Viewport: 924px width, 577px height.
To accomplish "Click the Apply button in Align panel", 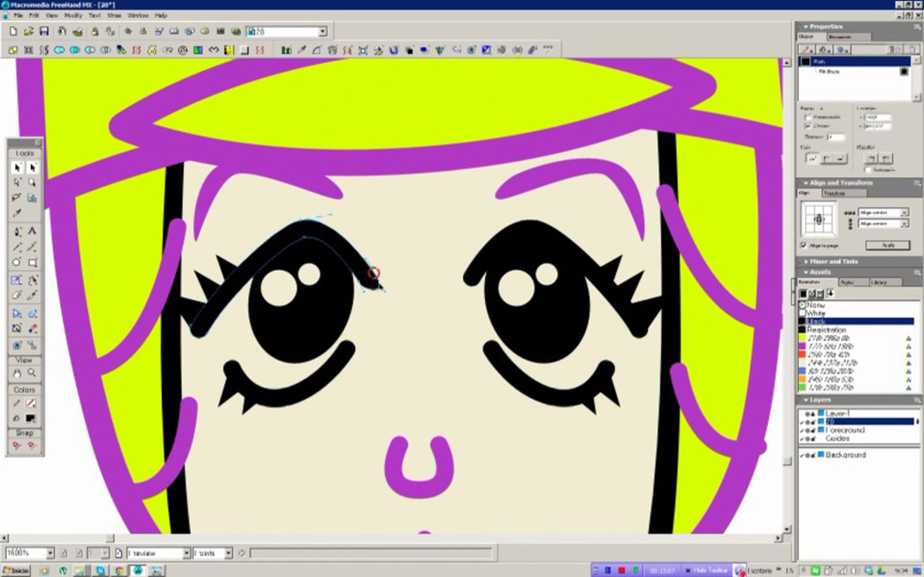I will pyautogui.click(x=888, y=245).
